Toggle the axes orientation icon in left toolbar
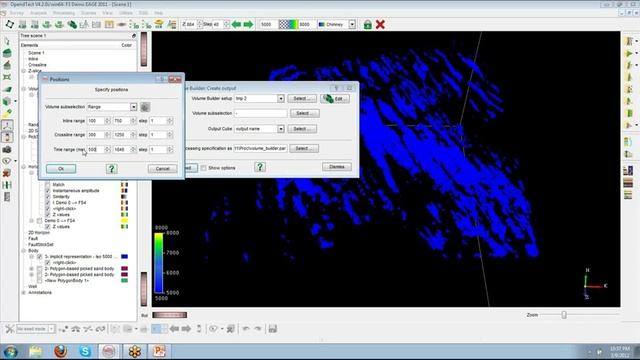Screen dimensions: 640x360 click(7, 125)
